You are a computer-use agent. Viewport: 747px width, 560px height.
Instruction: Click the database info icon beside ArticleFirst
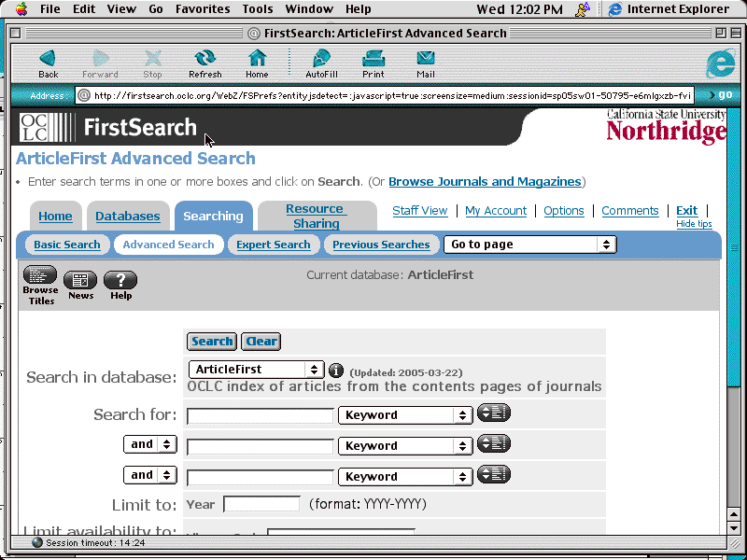[x=336, y=370]
